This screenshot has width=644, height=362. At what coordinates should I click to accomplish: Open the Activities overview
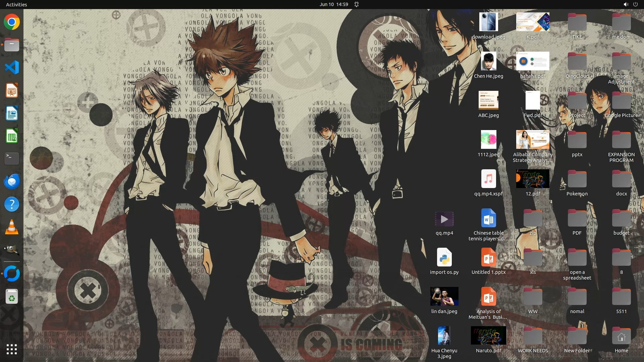[x=16, y=4]
